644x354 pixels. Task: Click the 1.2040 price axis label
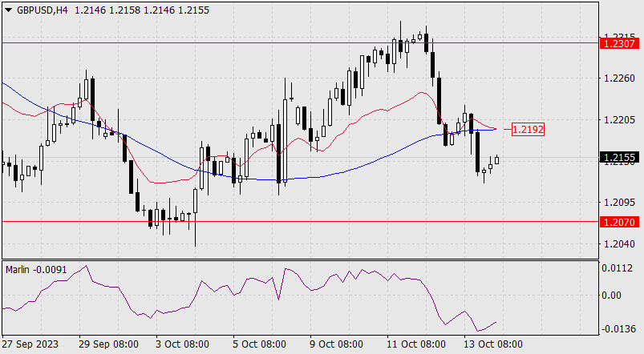click(620, 243)
